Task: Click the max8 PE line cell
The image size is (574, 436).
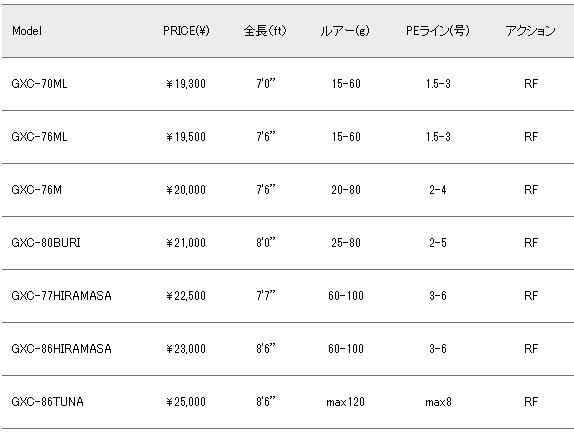Action: pos(438,402)
